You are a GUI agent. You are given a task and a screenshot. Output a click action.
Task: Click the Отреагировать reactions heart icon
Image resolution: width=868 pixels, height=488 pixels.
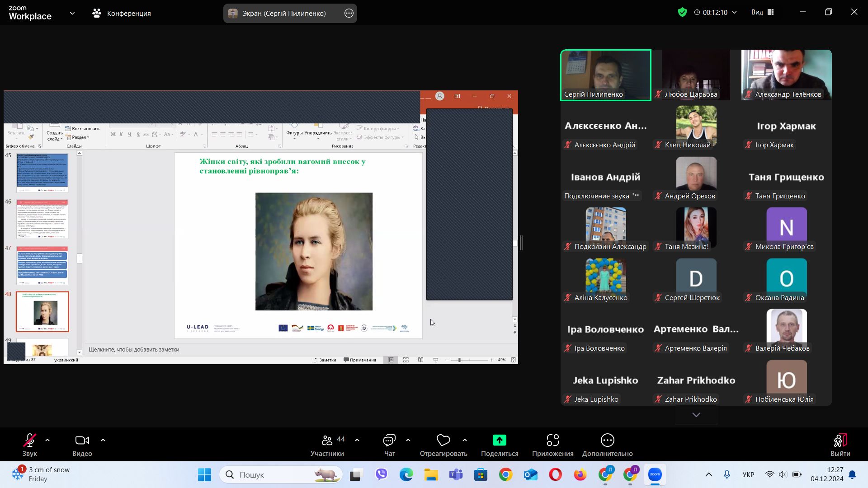coord(443,441)
